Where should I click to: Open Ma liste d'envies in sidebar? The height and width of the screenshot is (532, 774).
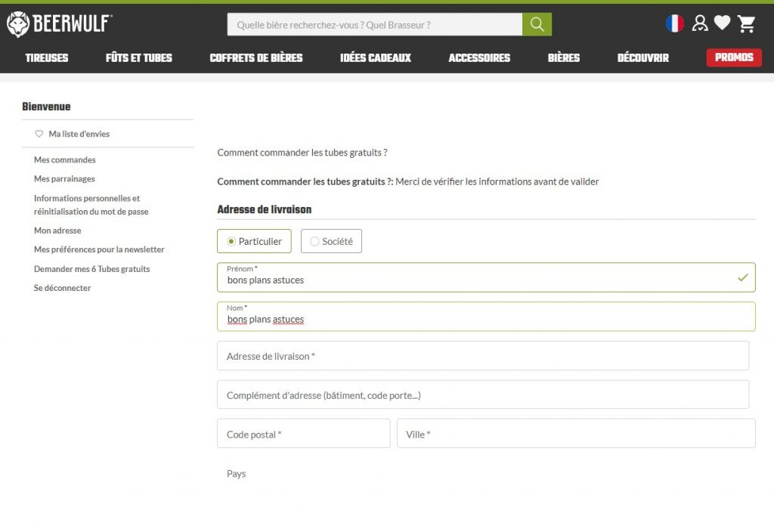coord(79,134)
